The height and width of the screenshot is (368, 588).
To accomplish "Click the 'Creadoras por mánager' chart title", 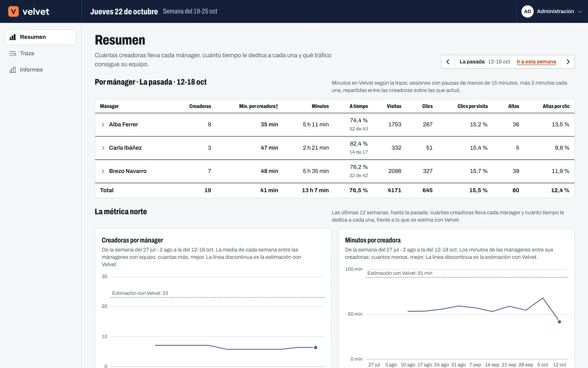I will click(132, 240).
